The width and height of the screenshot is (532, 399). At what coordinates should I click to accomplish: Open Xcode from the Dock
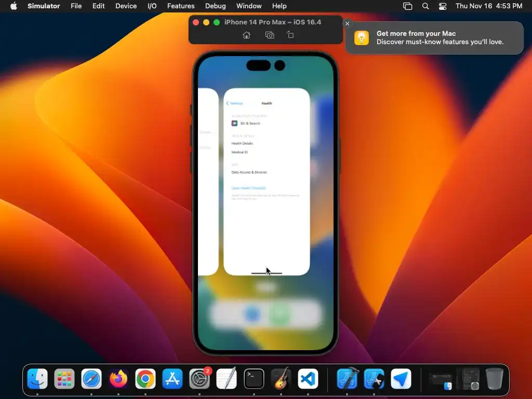click(347, 379)
